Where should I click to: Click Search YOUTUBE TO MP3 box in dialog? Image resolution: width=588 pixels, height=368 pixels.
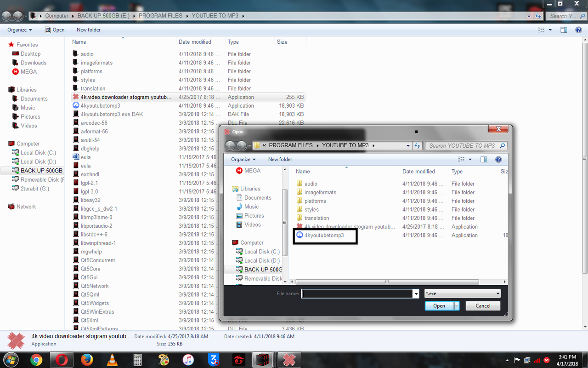click(x=466, y=146)
